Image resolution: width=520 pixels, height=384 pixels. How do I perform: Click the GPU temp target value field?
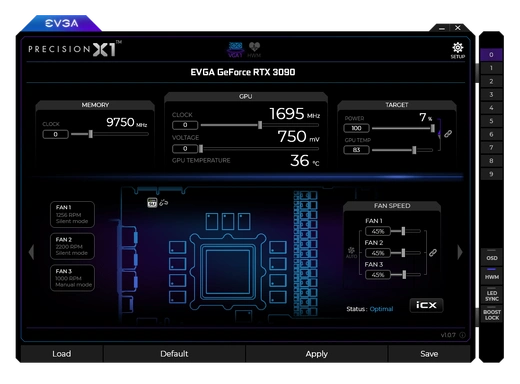(356, 150)
